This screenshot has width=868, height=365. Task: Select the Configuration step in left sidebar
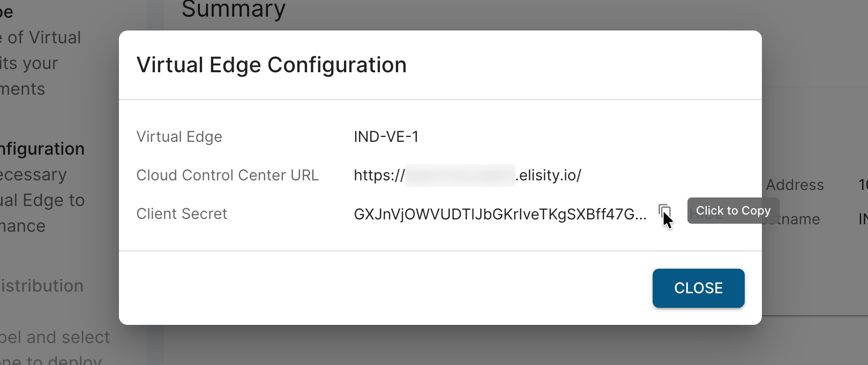tap(42, 149)
